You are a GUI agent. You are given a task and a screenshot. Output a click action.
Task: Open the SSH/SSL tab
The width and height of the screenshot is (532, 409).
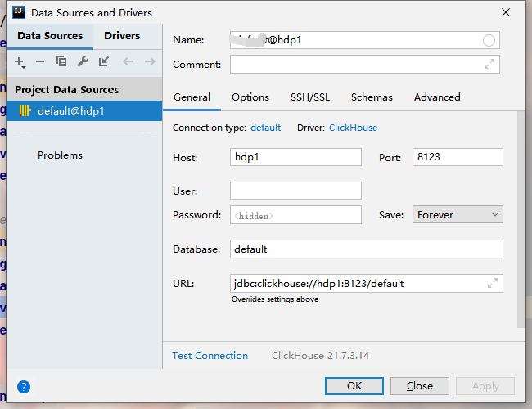[310, 97]
